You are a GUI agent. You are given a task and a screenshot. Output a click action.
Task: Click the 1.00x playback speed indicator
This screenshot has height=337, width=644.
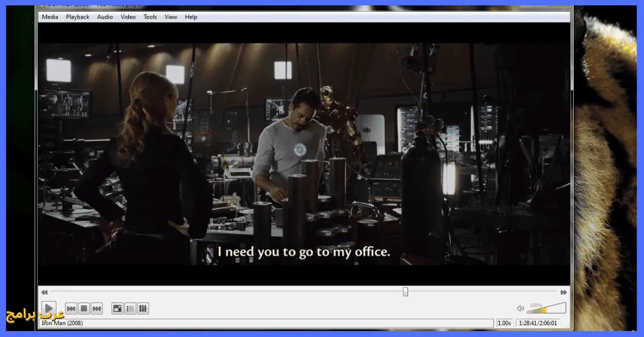(504, 323)
